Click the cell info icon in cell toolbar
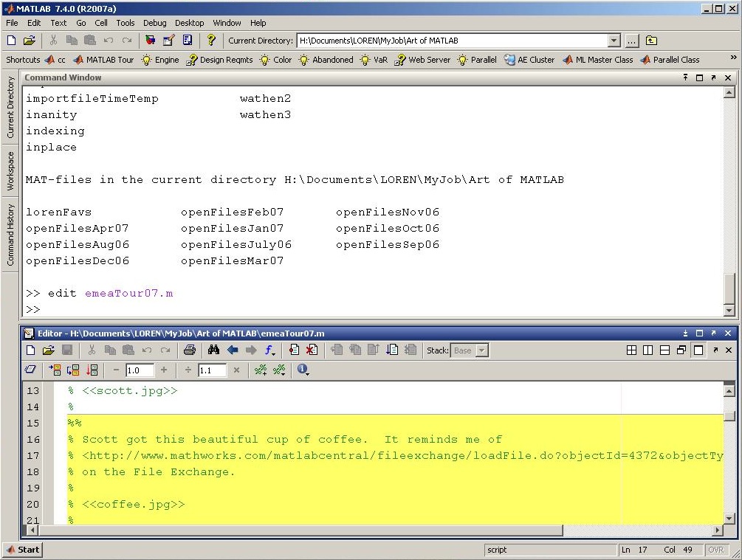Image resolution: width=742 pixels, height=560 pixels. tap(303, 370)
